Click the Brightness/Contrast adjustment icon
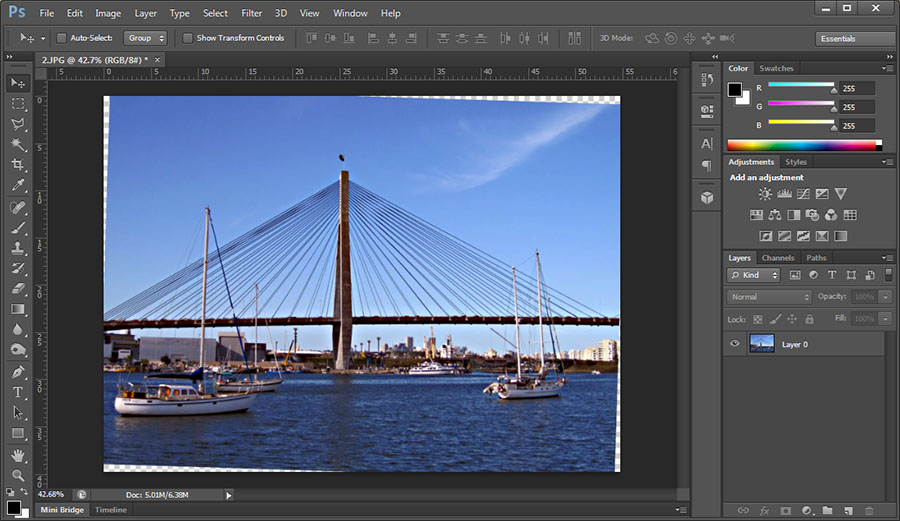The image size is (900, 521). [x=765, y=194]
